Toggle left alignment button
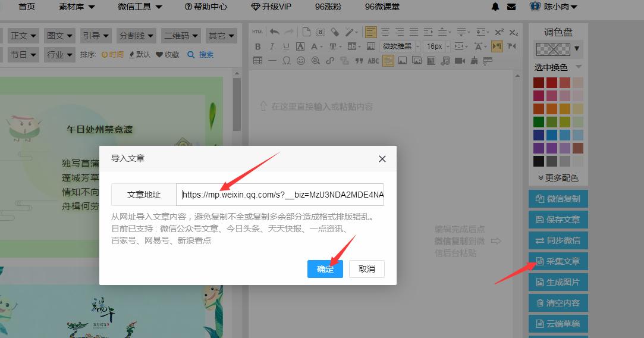 coord(371,32)
